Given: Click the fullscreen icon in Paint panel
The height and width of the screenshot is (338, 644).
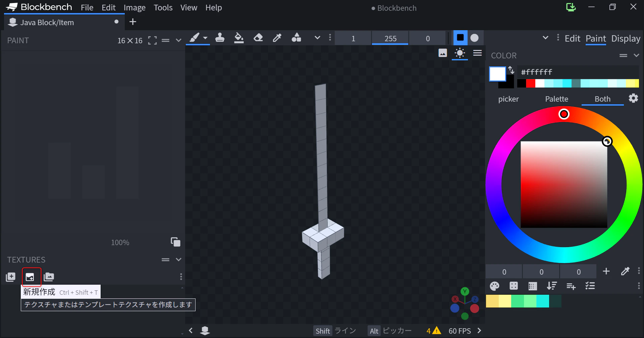Looking at the screenshot, I should tap(152, 41).
